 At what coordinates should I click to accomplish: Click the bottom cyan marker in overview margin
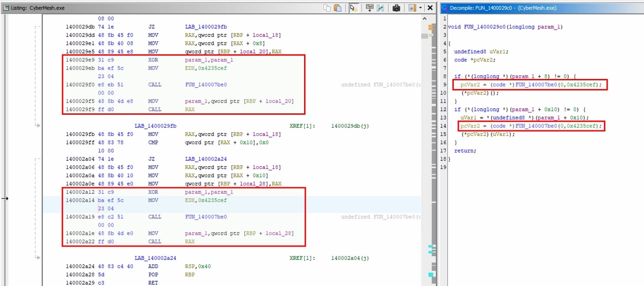[430, 275]
